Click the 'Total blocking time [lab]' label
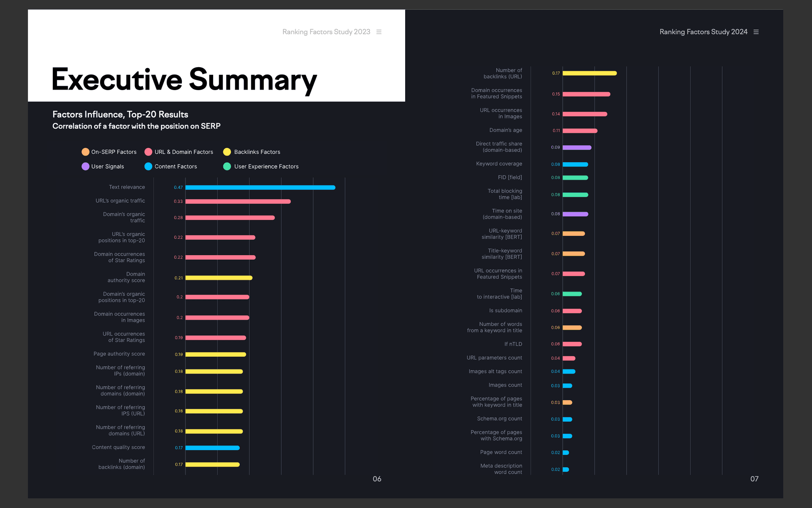 coord(505,194)
